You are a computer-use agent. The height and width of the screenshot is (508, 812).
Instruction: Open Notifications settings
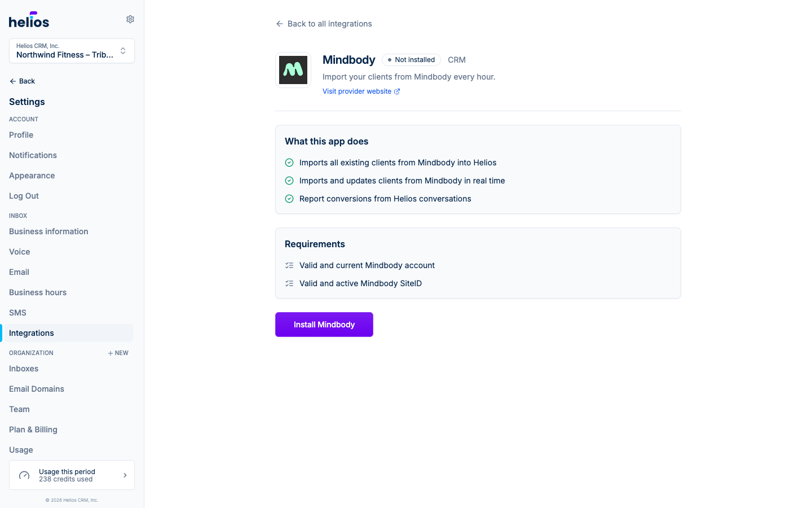pos(33,155)
